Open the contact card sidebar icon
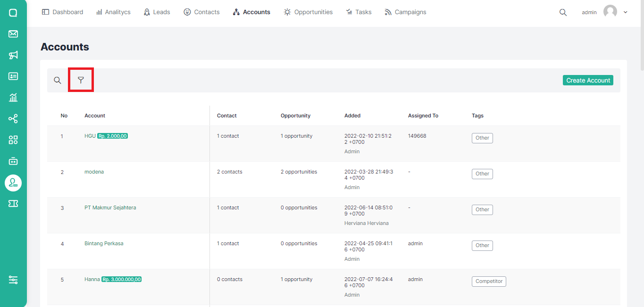The image size is (644, 307). (13, 76)
